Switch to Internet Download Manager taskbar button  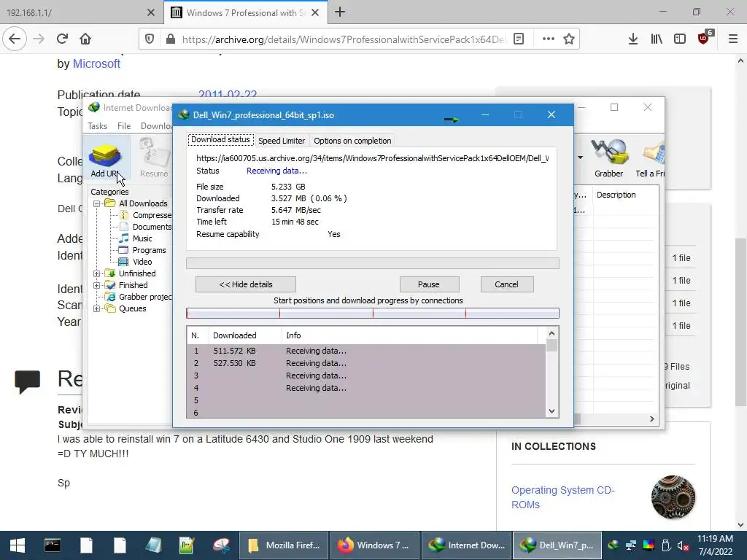click(467, 545)
